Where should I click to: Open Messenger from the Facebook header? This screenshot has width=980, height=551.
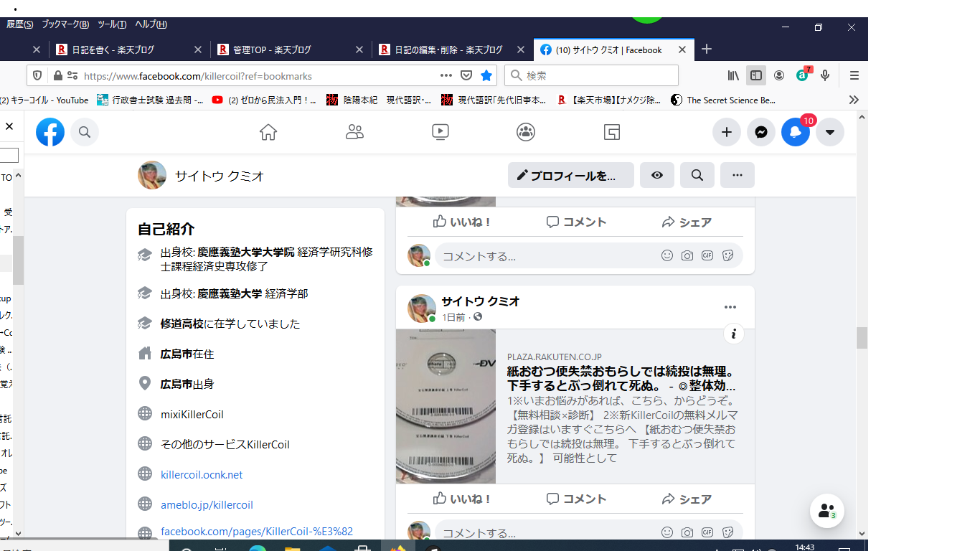[761, 132]
